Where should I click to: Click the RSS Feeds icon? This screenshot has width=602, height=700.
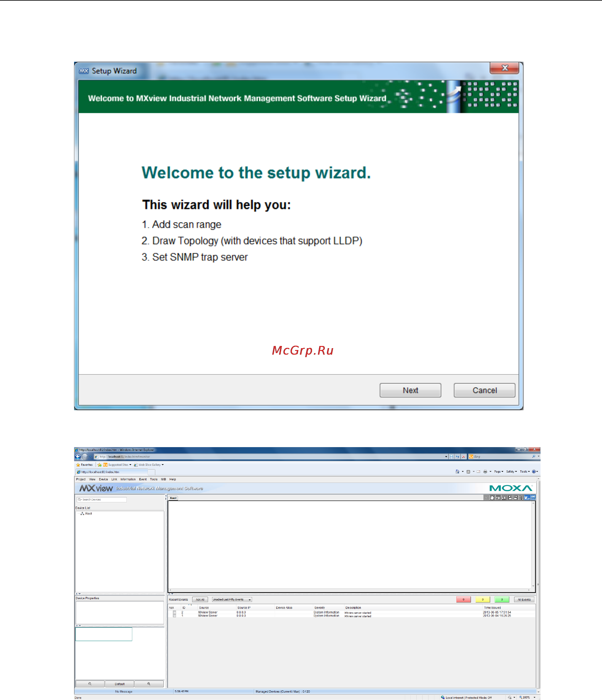[468, 472]
